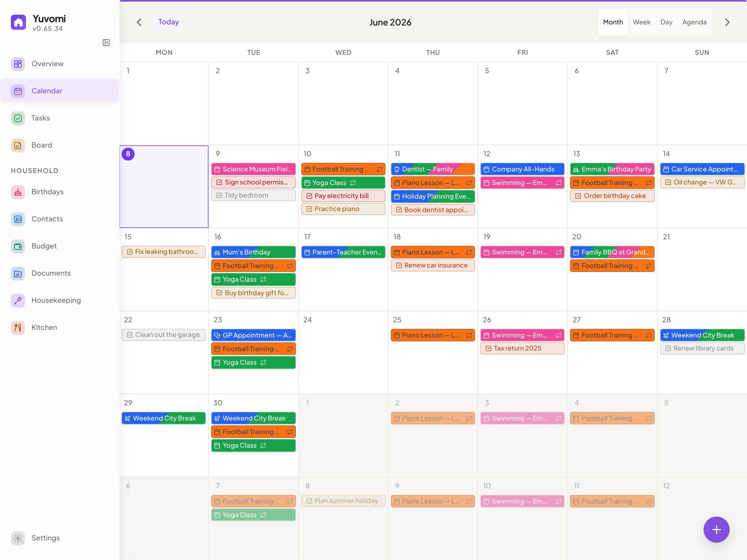Screen dimensions: 747x560
Task: Collapse the sidebar with the panel icon
Action: point(106,43)
